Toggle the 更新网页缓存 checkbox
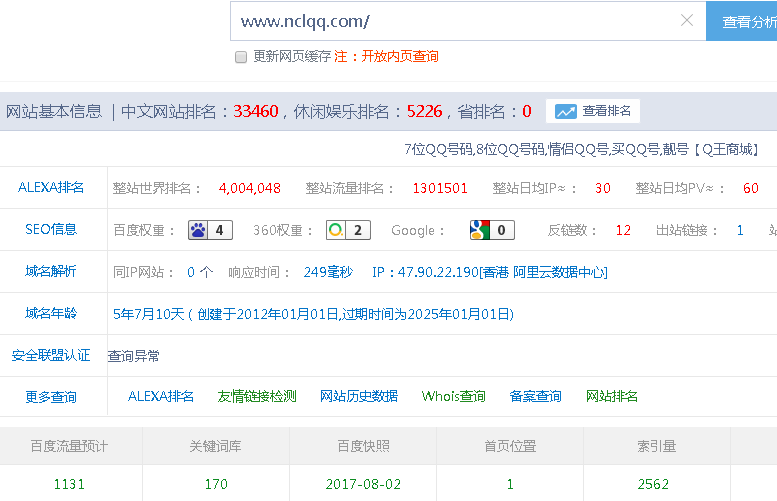 coord(241,57)
